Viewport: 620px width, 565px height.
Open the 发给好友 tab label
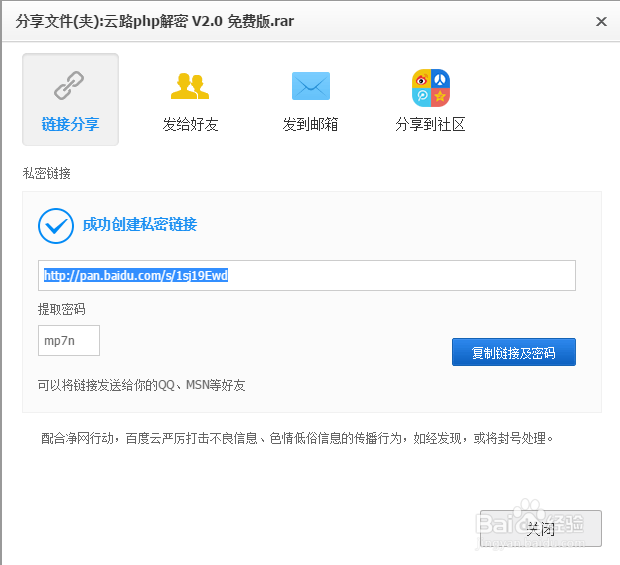coord(190,125)
